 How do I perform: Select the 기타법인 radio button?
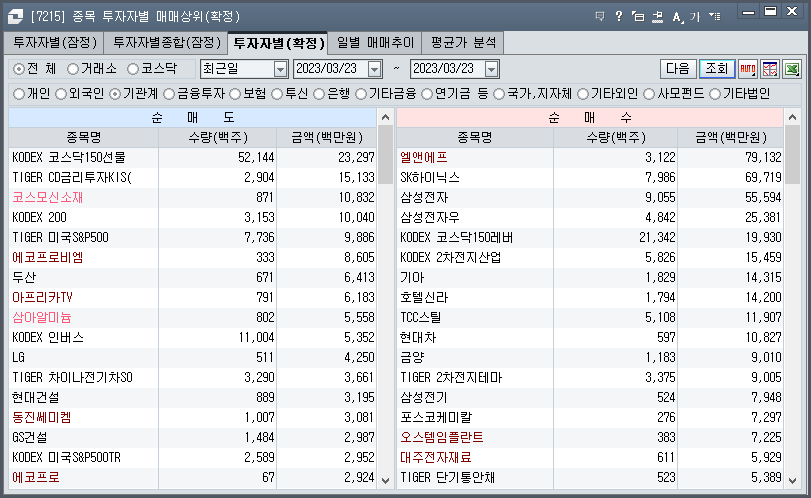[715, 94]
